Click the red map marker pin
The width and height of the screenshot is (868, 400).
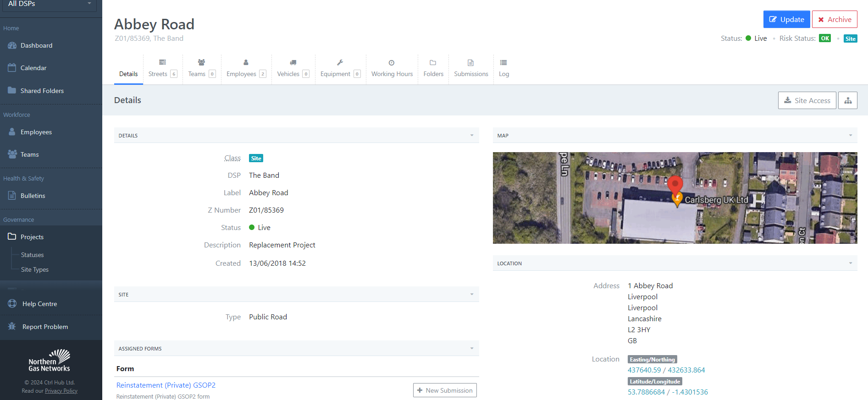click(674, 184)
